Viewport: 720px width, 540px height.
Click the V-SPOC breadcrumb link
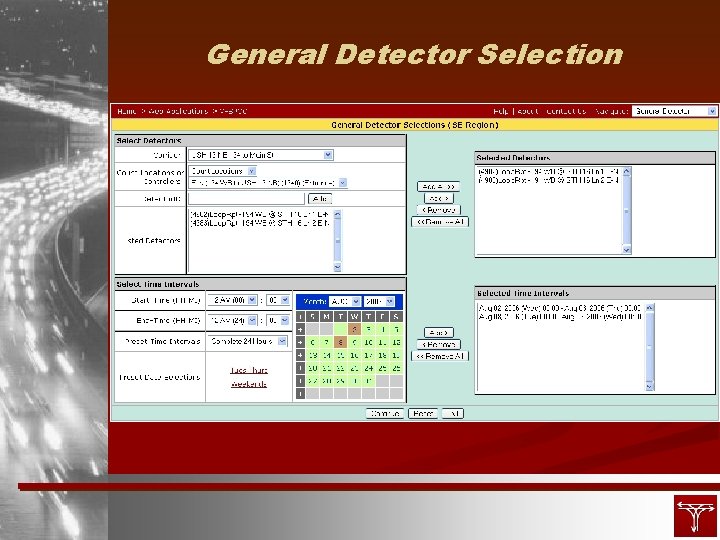click(233, 111)
